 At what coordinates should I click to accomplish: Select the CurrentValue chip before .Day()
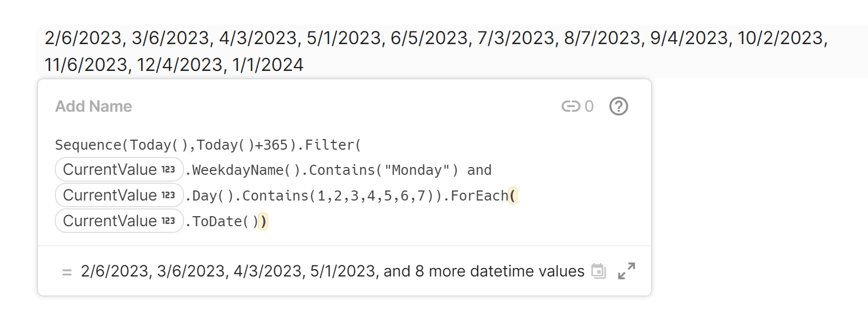(x=110, y=195)
